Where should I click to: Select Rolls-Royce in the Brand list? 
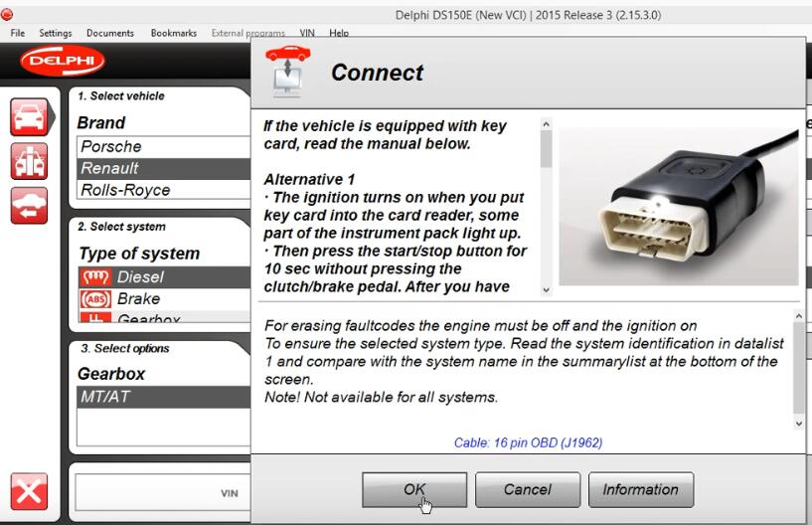(125, 190)
